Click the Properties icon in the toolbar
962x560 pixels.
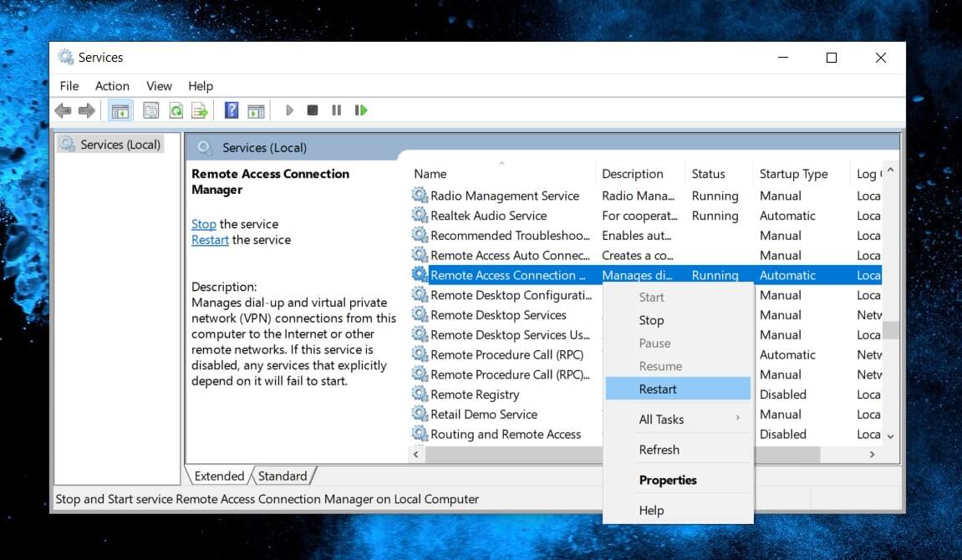(151, 109)
